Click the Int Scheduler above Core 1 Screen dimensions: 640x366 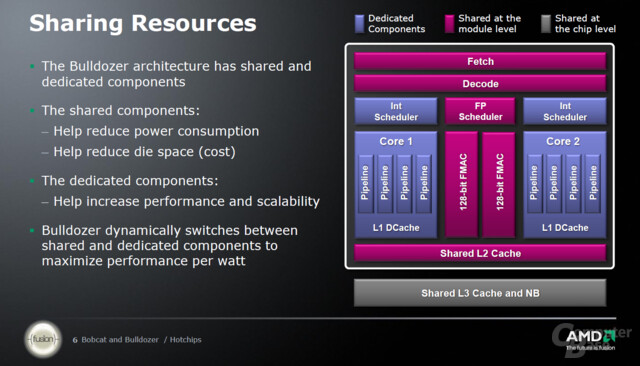tap(396, 111)
